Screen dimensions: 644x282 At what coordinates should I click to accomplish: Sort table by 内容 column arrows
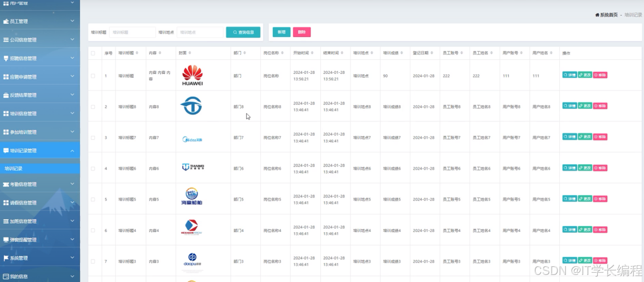160,53
